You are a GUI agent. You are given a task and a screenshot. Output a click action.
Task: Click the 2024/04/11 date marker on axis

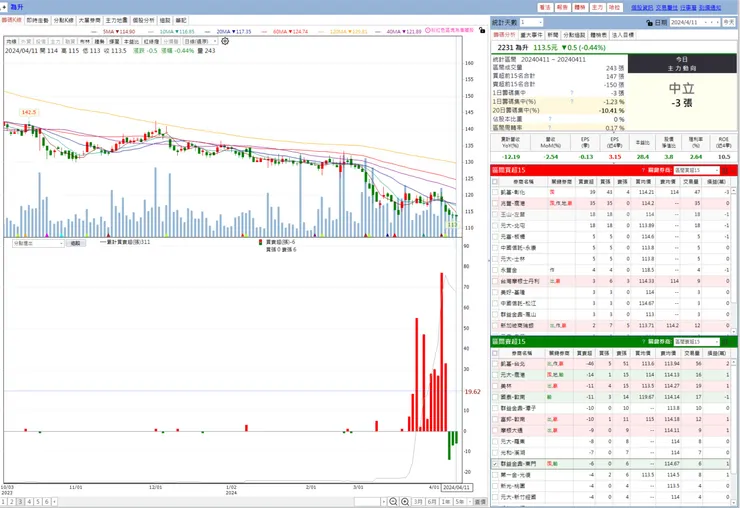coord(456,487)
